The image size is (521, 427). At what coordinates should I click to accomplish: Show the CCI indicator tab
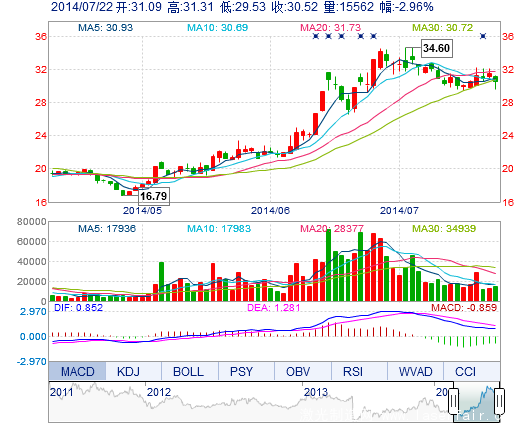pos(465,371)
